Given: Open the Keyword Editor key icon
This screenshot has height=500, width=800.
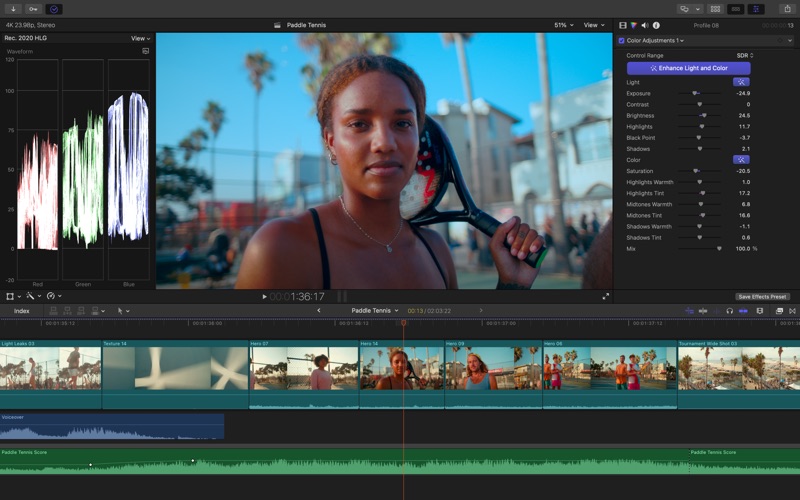Looking at the screenshot, I should click(33, 9).
